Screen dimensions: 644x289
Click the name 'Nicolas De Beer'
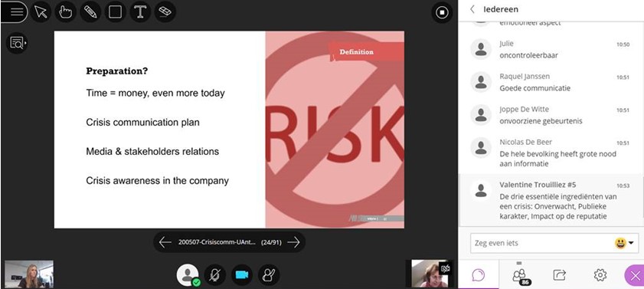[x=526, y=143]
